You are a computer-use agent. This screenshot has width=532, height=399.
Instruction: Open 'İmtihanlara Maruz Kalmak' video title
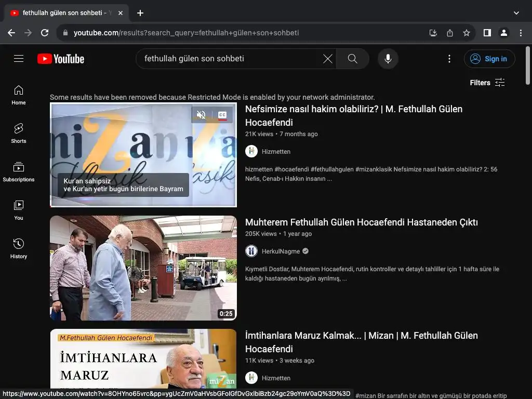pyautogui.click(x=362, y=342)
